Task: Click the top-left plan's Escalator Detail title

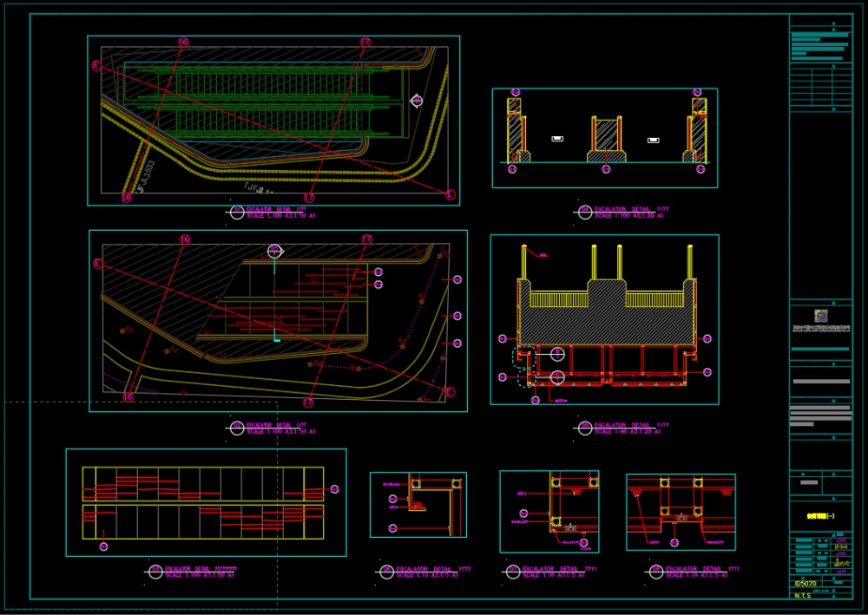Action: [276, 212]
